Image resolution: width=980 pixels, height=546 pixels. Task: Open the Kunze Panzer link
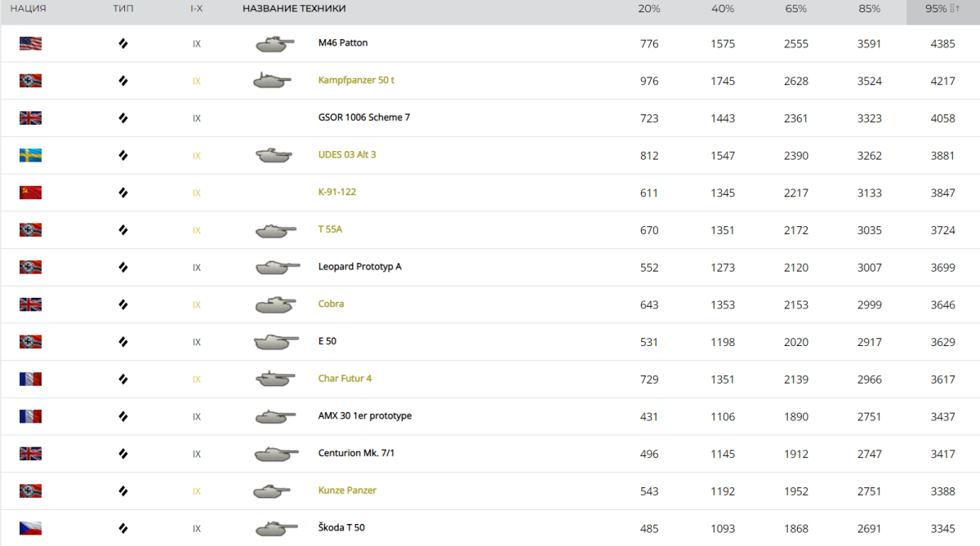coord(347,491)
